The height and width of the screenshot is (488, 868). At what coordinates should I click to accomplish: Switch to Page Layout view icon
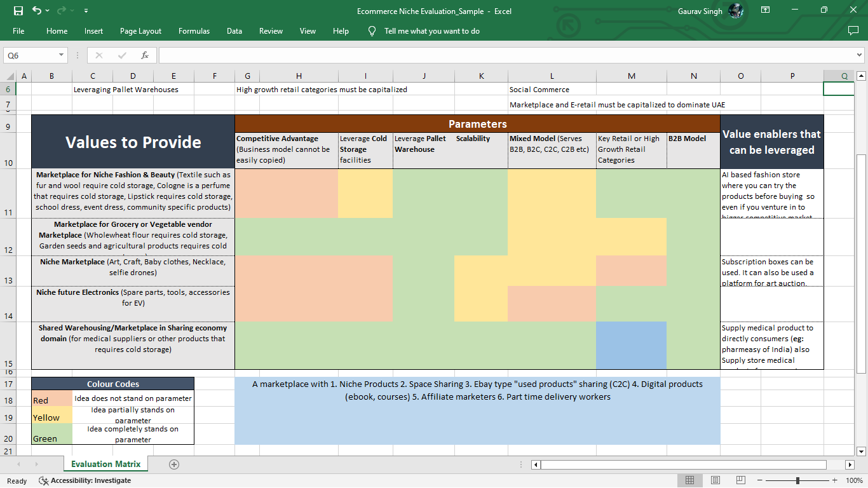point(715,480)
